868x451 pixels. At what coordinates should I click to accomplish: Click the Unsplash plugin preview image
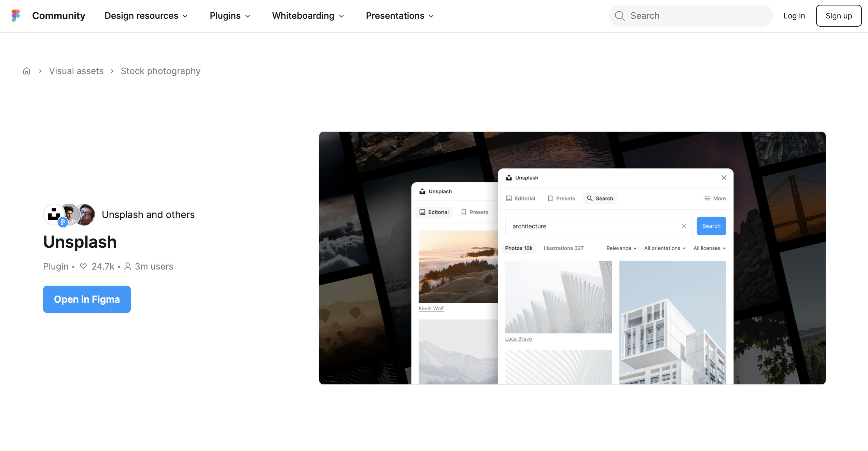tap(572, 258)
